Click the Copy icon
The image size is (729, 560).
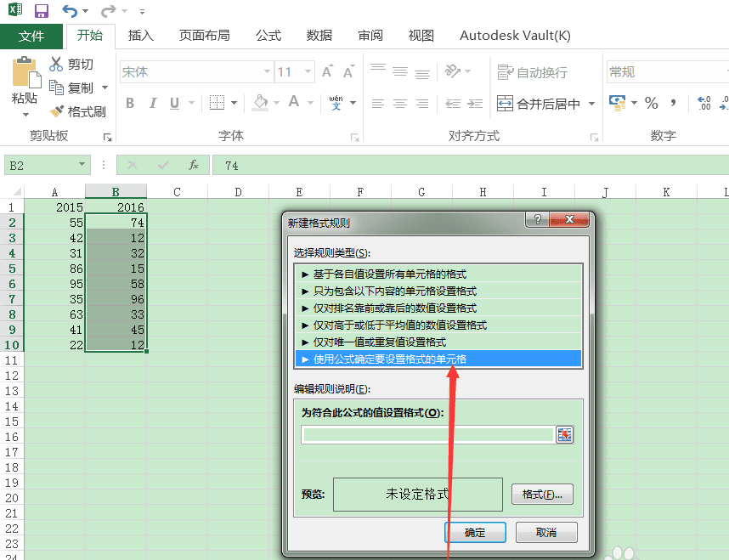[56, 88]
